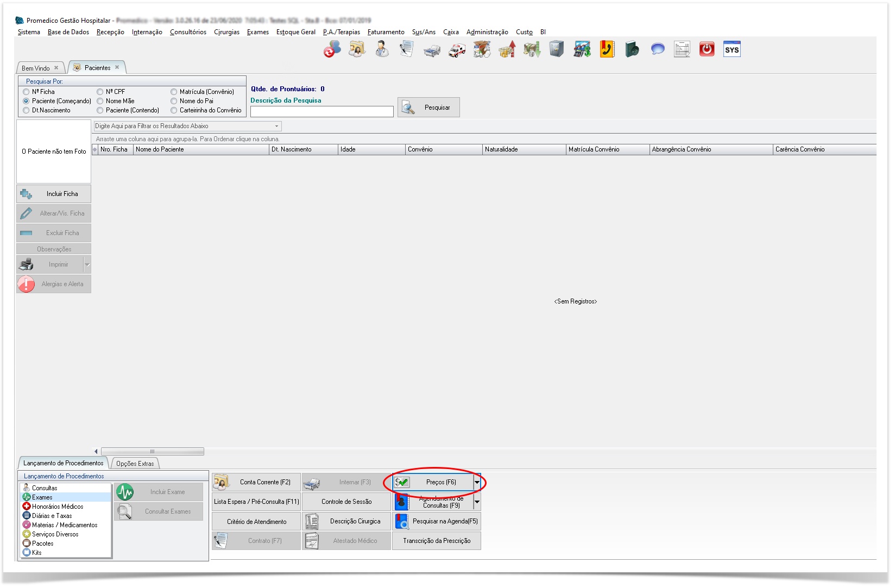The width and height of the screenshot is (895, 588).
Task: Click the Descrição da Pesquisa input field
Action: pyautogui.click(x=322, y=111)
